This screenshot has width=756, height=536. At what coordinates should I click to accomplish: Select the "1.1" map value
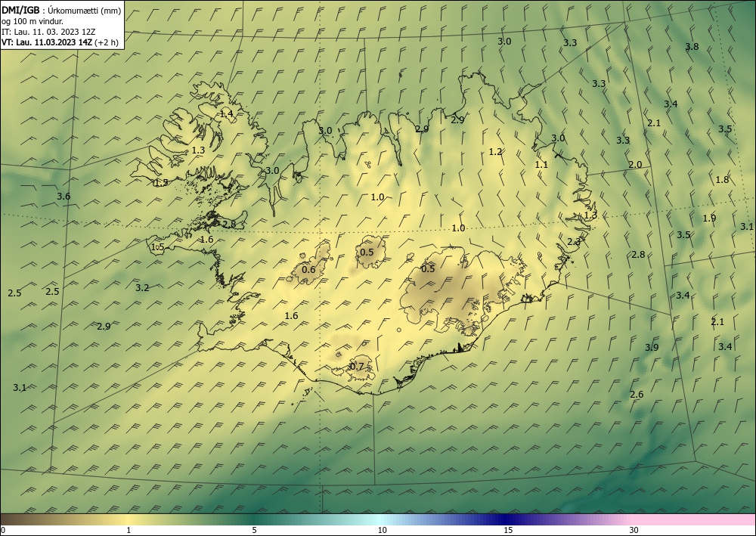coord(541,165)
